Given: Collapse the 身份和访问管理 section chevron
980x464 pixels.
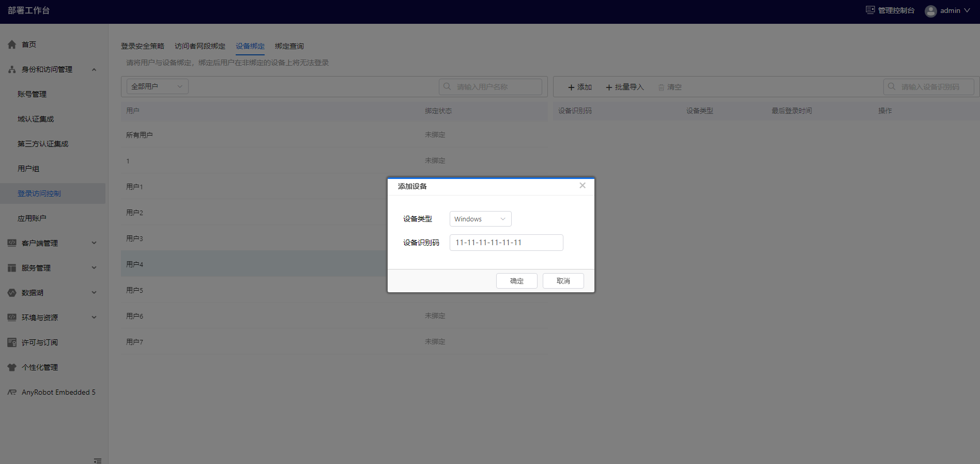Looking at the screenshot, I should (94, 69).
